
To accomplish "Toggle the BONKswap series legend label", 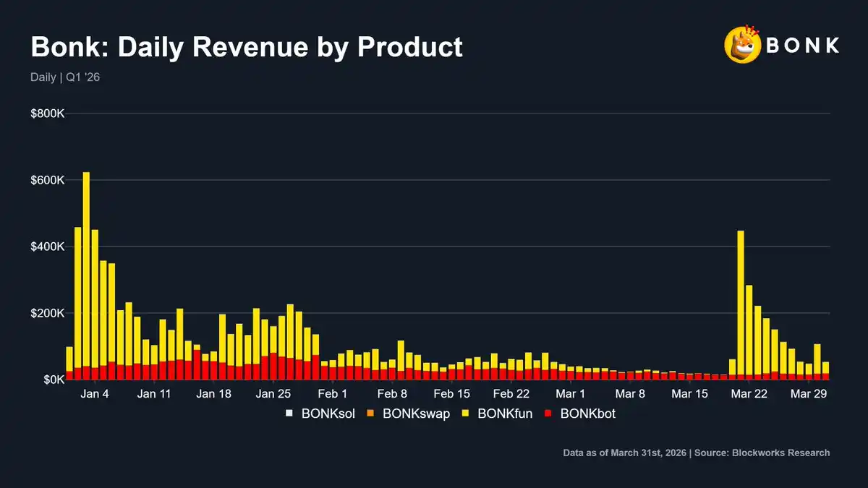I will click(x=416, y=414).
